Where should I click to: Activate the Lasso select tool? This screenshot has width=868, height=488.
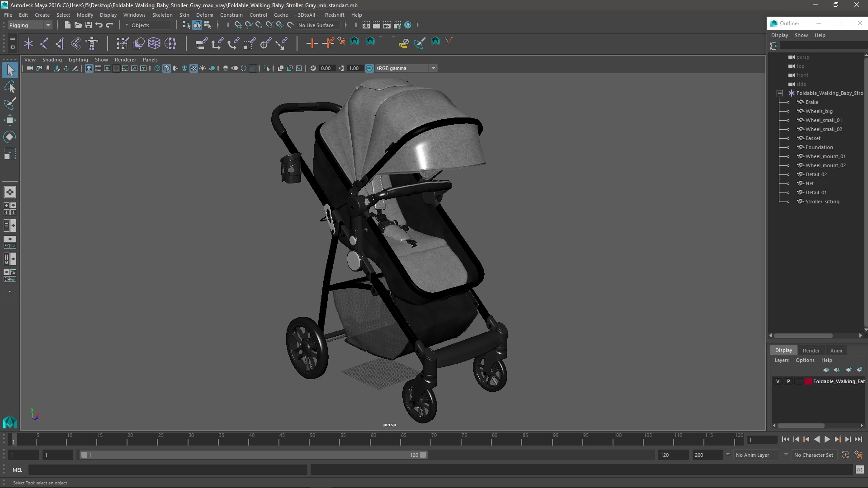point(10,87)
